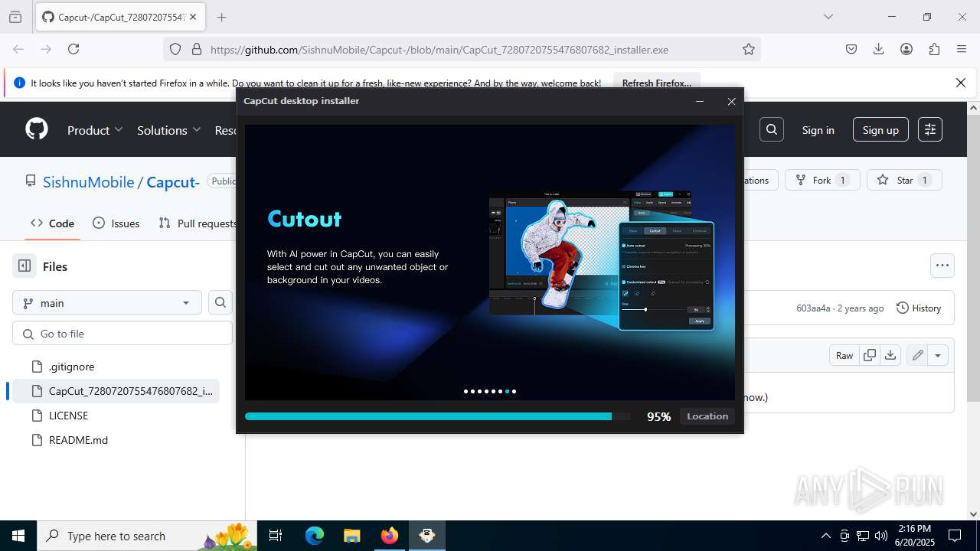The image size is (980, 551).
Task: Copy raw file icon next to Raw
Action: coord(870,355)
